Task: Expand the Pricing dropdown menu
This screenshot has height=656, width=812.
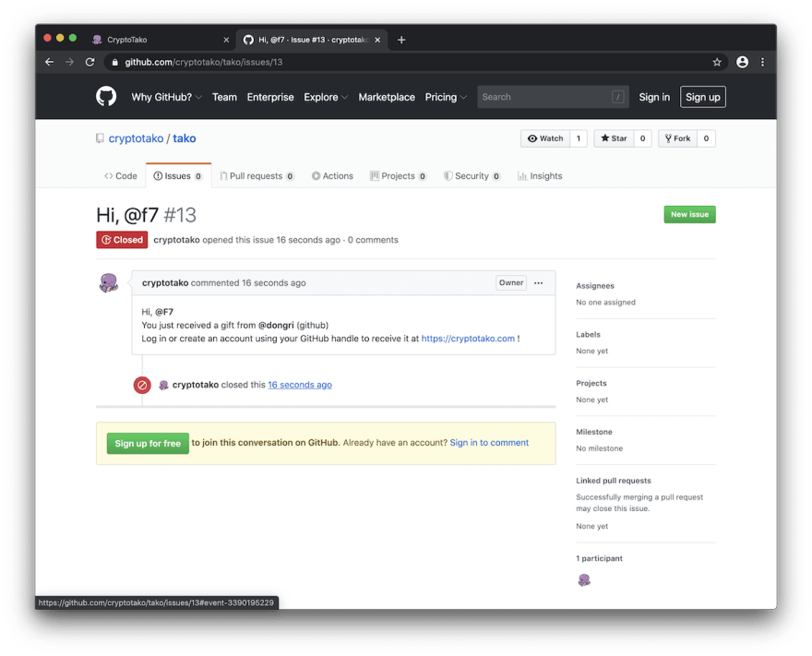Action: pyautogui.click(x=446, y=97)
